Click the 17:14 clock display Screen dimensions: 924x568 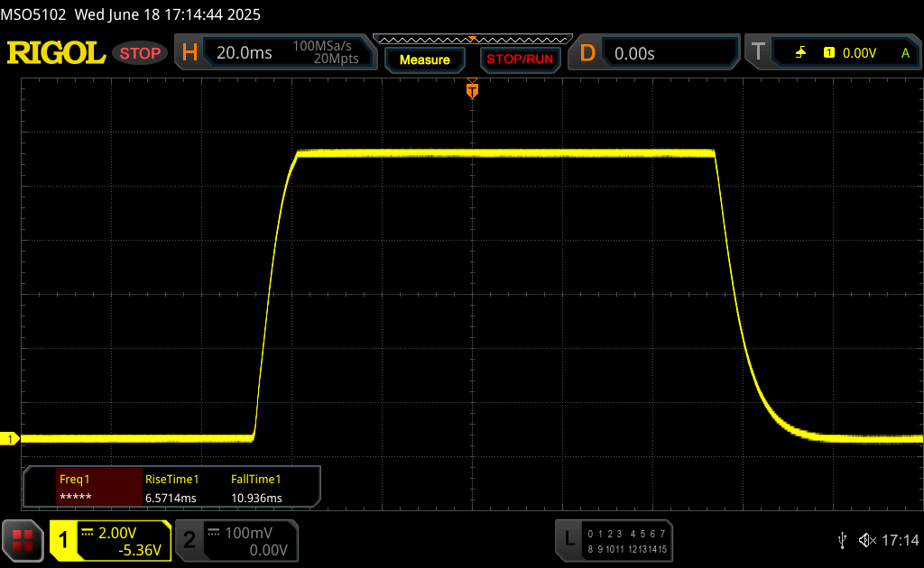click(x=900, y=540)
